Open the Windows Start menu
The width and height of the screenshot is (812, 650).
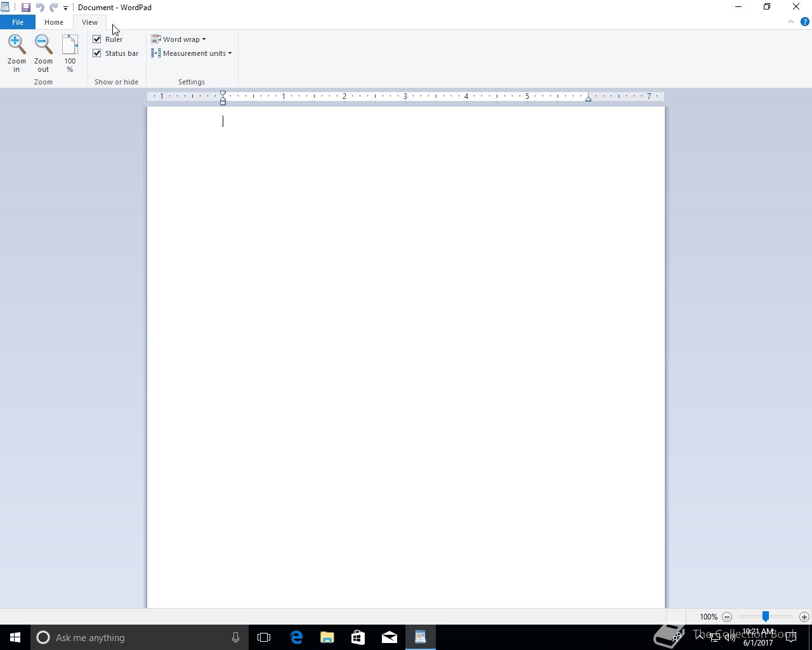(15, 637)
